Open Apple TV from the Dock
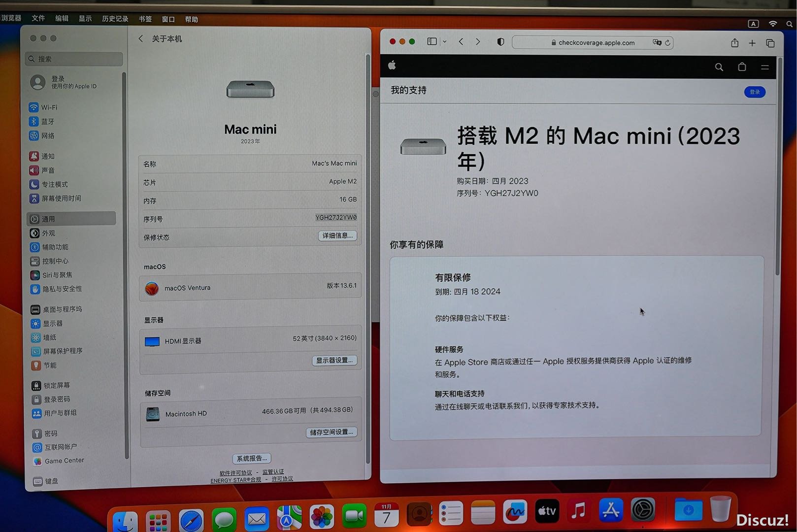This screenshot has width=797, height=532. click(x=547, y=511)
